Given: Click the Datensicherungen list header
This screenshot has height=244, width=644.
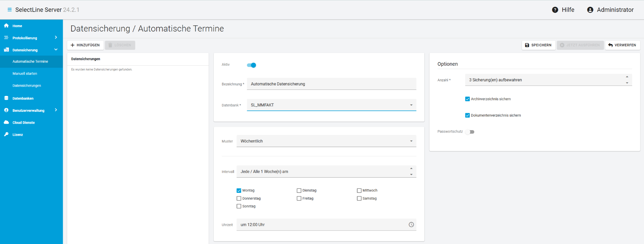Looking at the screenshot, I should [x=86, y=59].
